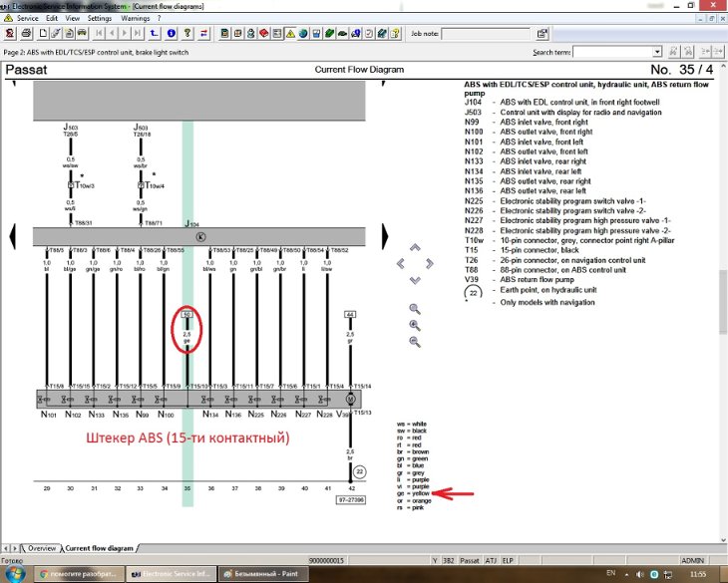
Task: Click the large black left page arrow
Action: (13, 236)
